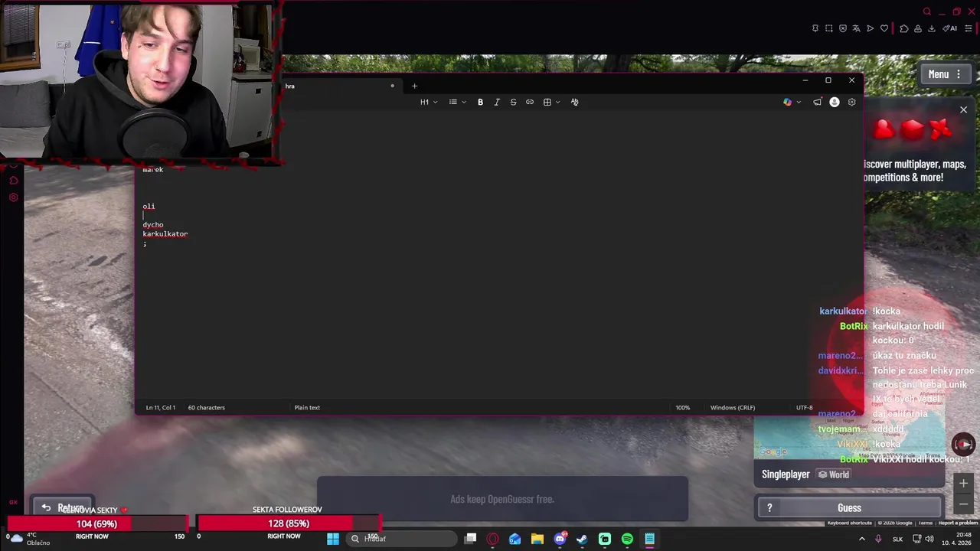Viewport: 980px width, 551px height.
Task: Open the Notepad announcements megaphone icon
Action: [818, 102]
